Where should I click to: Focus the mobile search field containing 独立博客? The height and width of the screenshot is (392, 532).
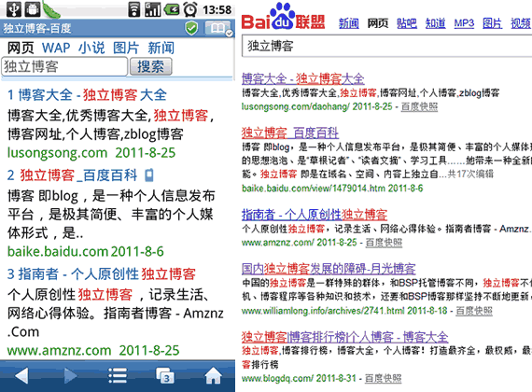[x=64, y=66]
